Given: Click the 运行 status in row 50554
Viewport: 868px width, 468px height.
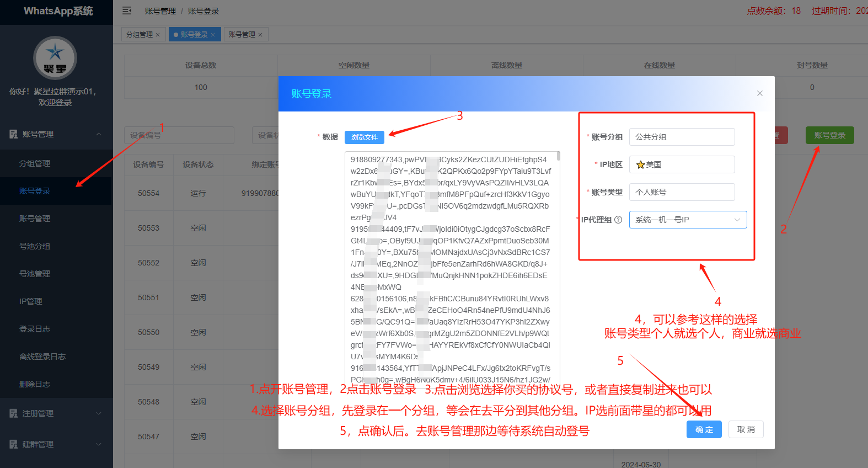Looking at the screenshot, I should click(198, 193).
